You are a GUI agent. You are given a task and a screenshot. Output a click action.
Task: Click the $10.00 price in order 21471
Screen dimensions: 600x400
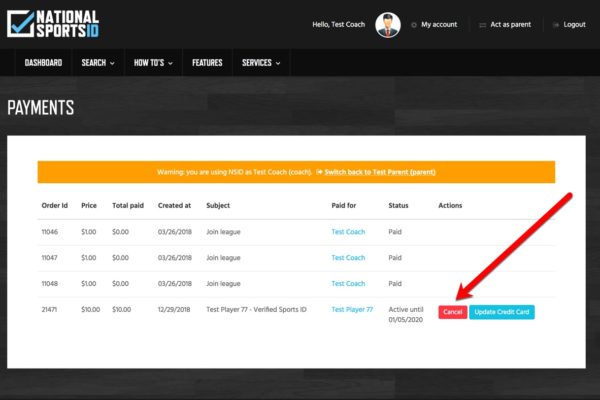click(x=91, y=310)
